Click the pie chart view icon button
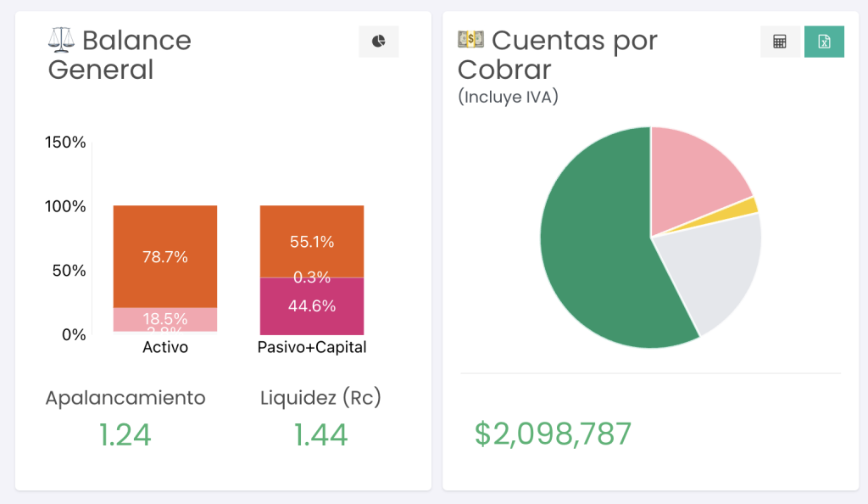Viewport: 868px width, 504px height. [379, 42]
